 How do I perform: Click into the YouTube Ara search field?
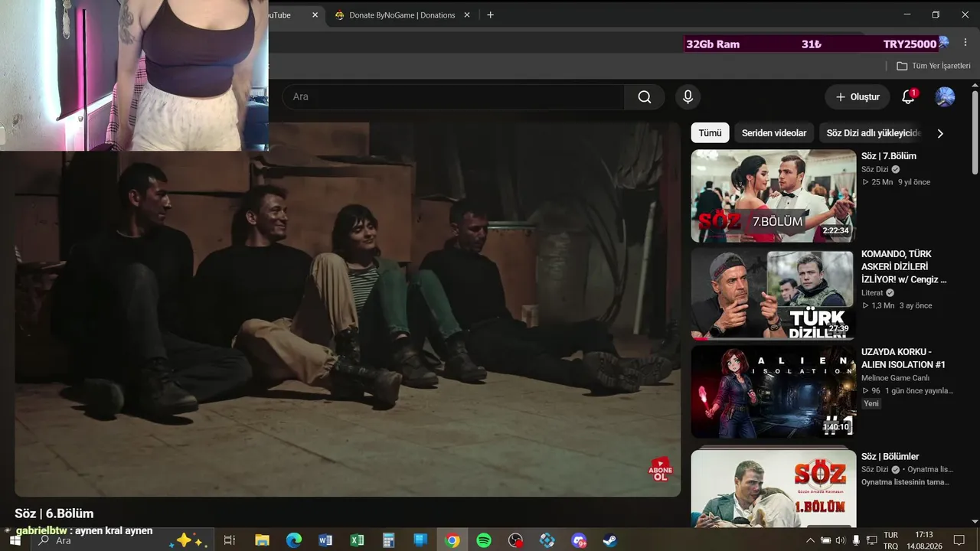point(453,97)
